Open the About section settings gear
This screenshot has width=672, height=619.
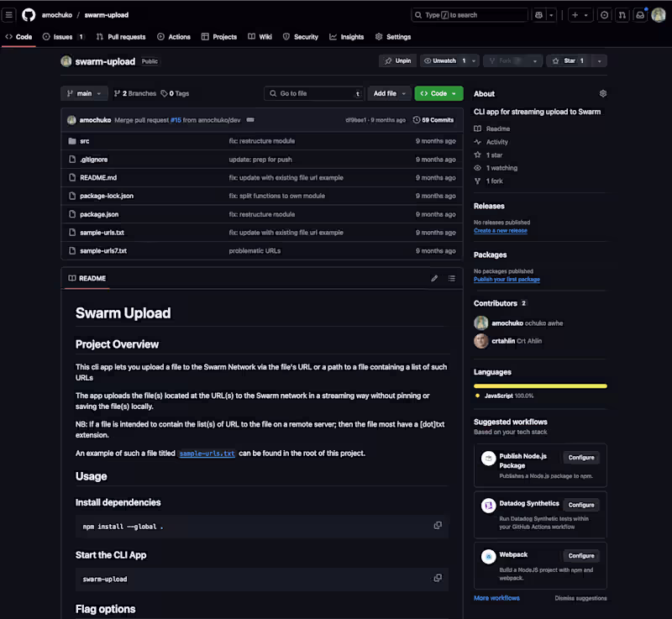(603, 93)
